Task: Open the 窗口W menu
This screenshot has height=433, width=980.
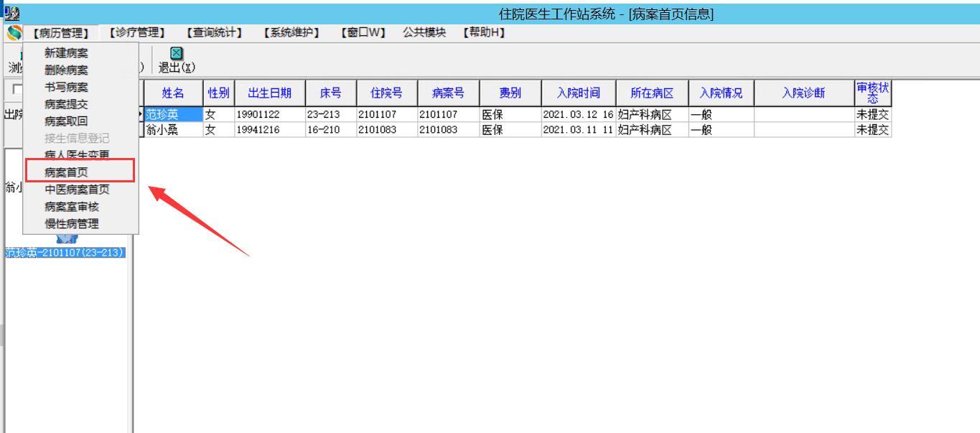Action: (x=363, y=33)
